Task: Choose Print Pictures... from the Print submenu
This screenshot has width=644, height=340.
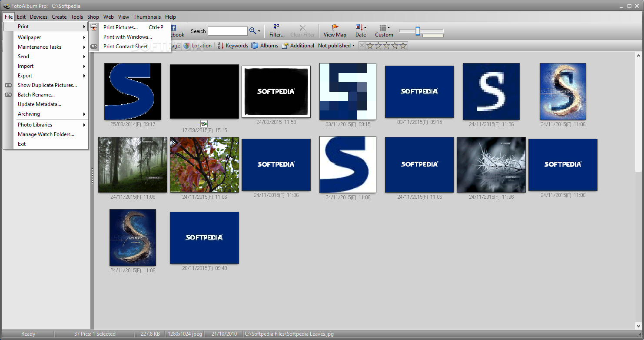Action: [x=129, y=27]
